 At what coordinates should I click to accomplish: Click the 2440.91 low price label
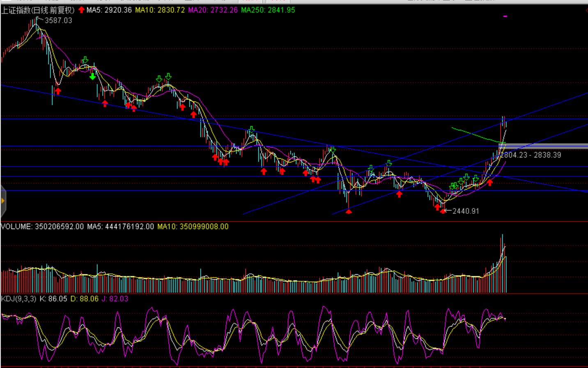click(x=465, y=211)
